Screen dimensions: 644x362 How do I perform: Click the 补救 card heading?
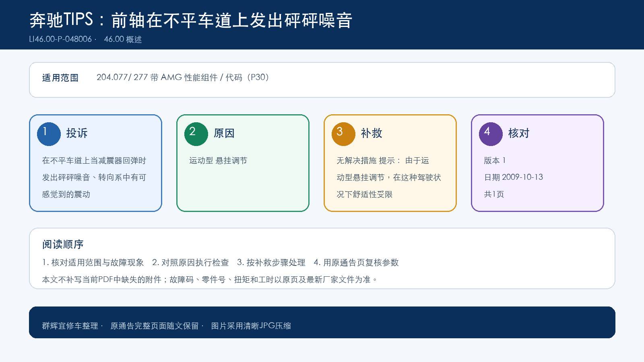pyautogui.click(x=372, y=134)
